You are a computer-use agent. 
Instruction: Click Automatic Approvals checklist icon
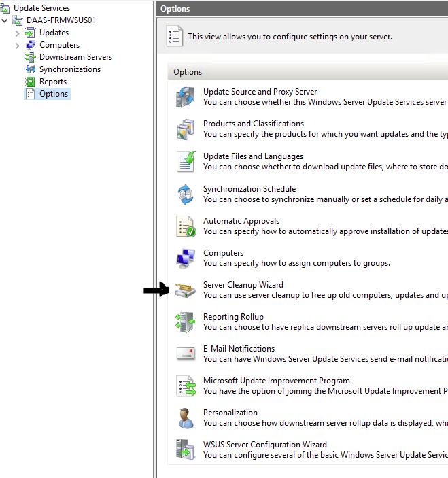[x=186, y=226]
